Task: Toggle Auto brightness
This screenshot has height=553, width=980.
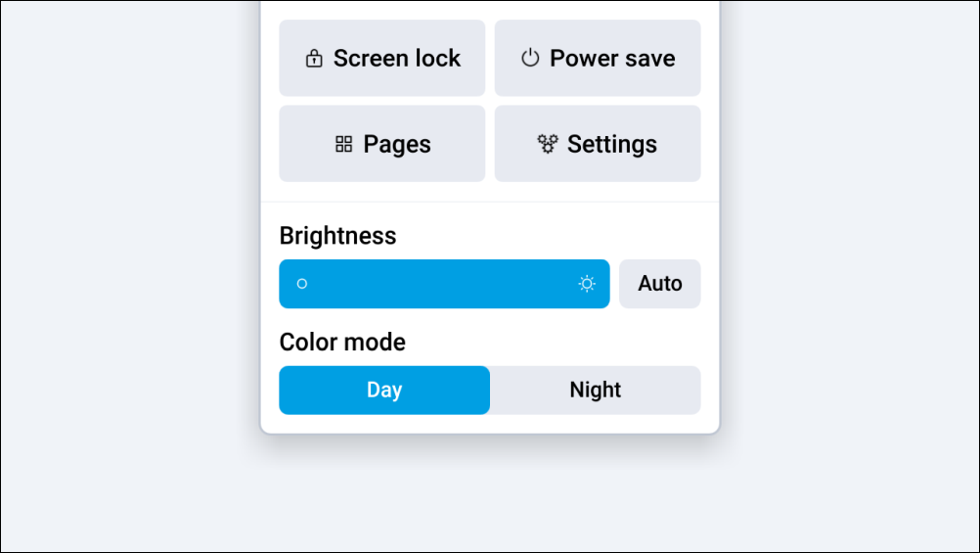Action: click(x=660, y=284)
